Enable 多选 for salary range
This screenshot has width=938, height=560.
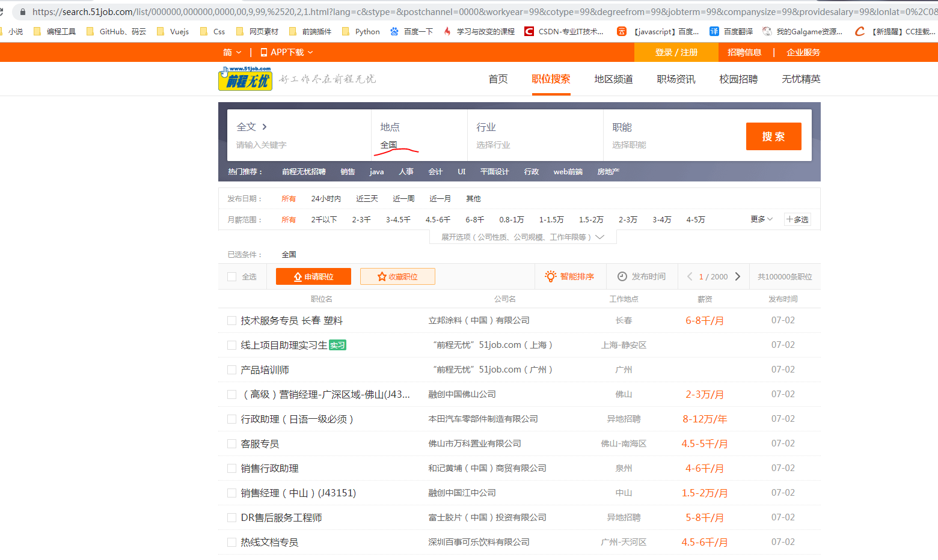798,219
